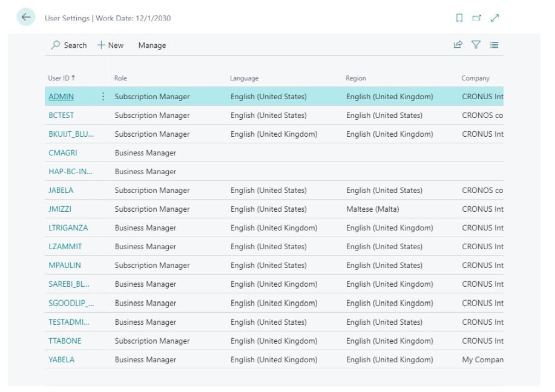Open the LTRIGANZA user link

(68, 228)
